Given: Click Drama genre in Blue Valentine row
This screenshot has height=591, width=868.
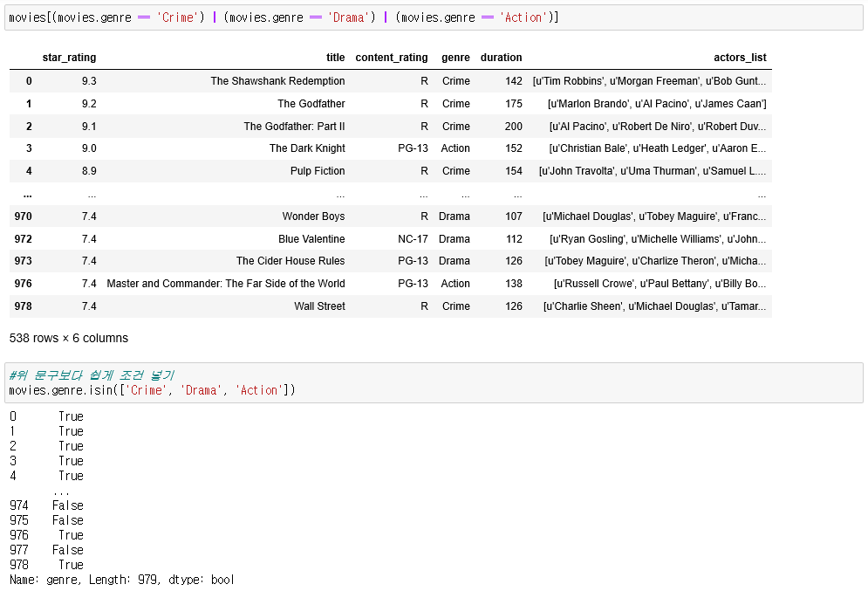Looking at the screenshot, I should coord(454,239).
